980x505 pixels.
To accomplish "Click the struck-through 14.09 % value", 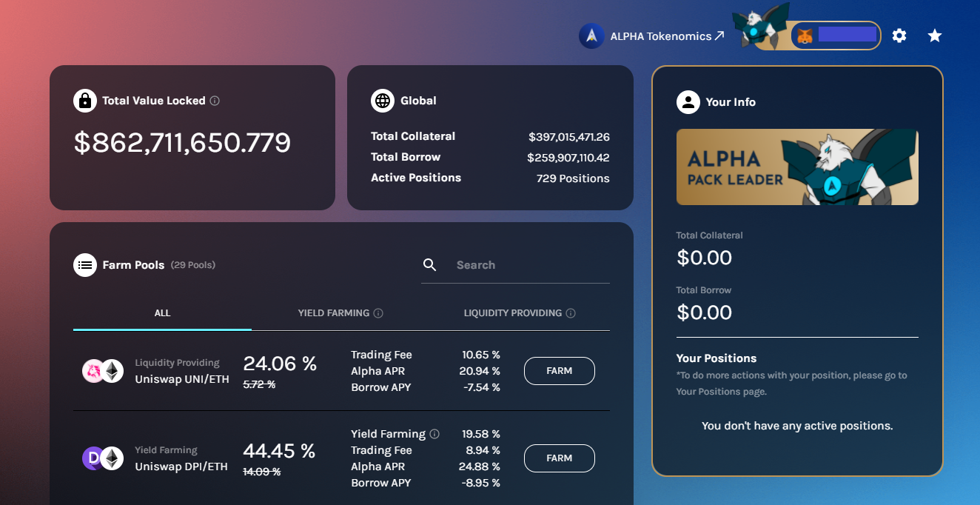I will [262, 472].
